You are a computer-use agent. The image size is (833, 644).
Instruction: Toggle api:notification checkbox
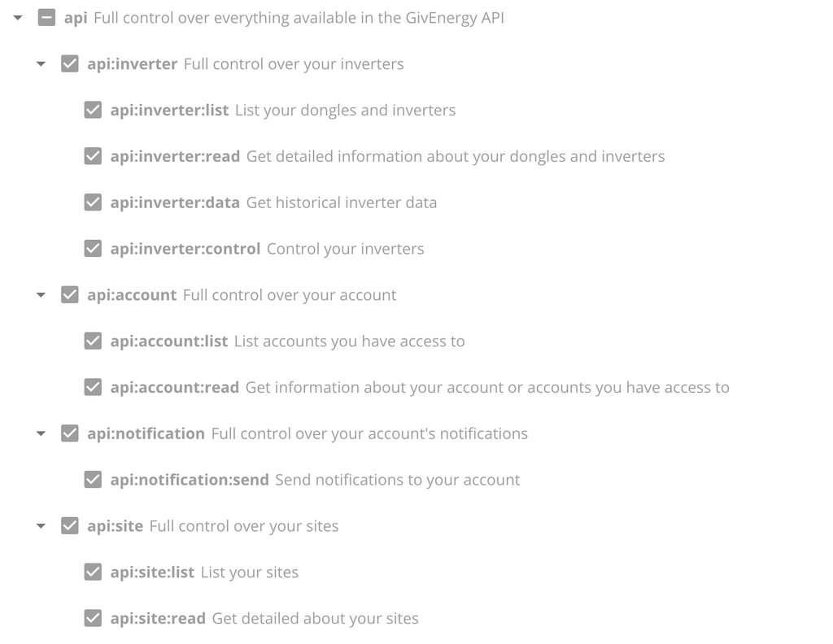[70, 433]
